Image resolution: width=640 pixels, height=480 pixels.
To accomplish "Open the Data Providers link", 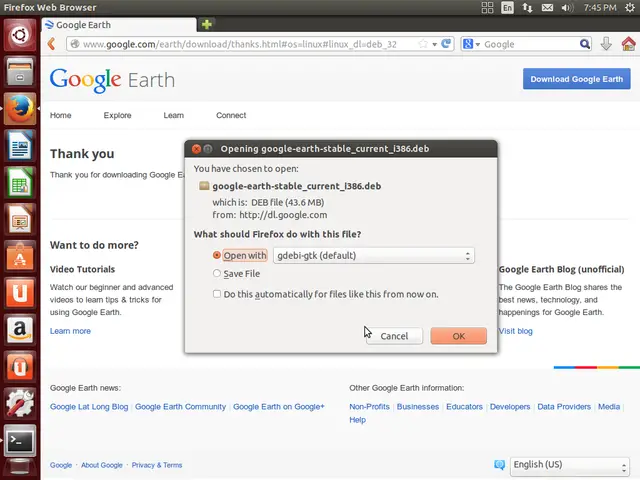I will tap(564, 407).
